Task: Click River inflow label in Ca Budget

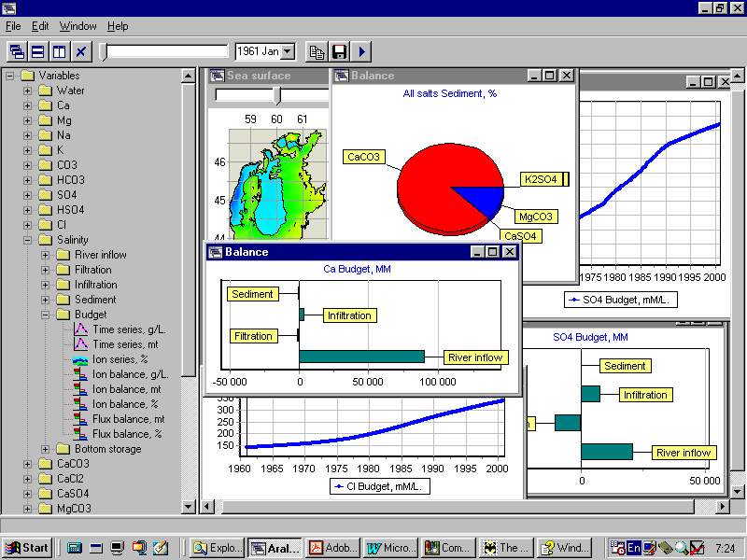Action: pos(475,357)
